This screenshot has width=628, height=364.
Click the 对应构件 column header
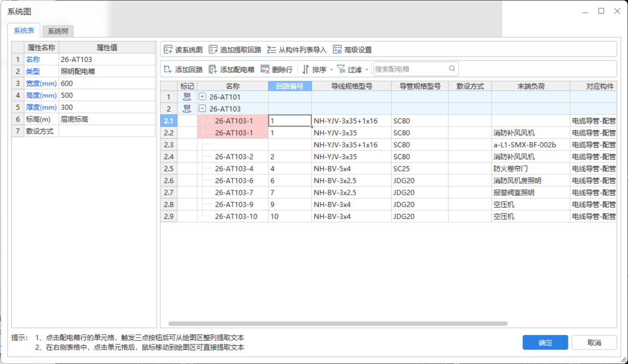click(x=593, y=86)
